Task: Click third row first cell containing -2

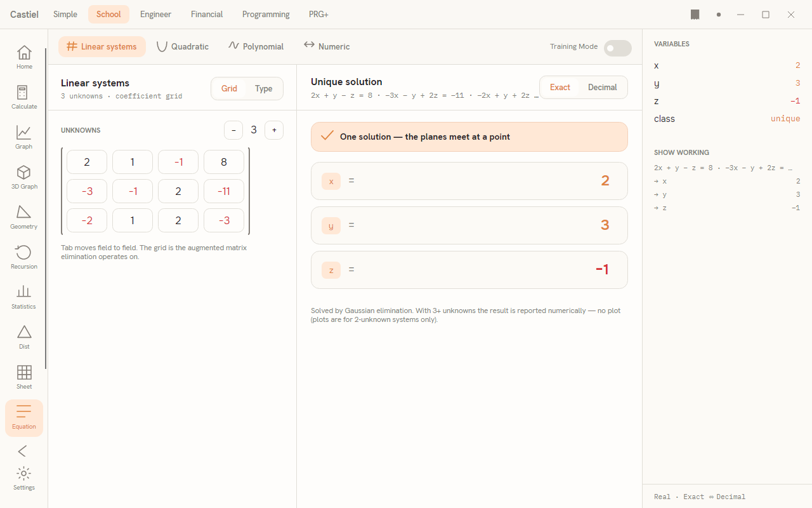Action: 87,220
